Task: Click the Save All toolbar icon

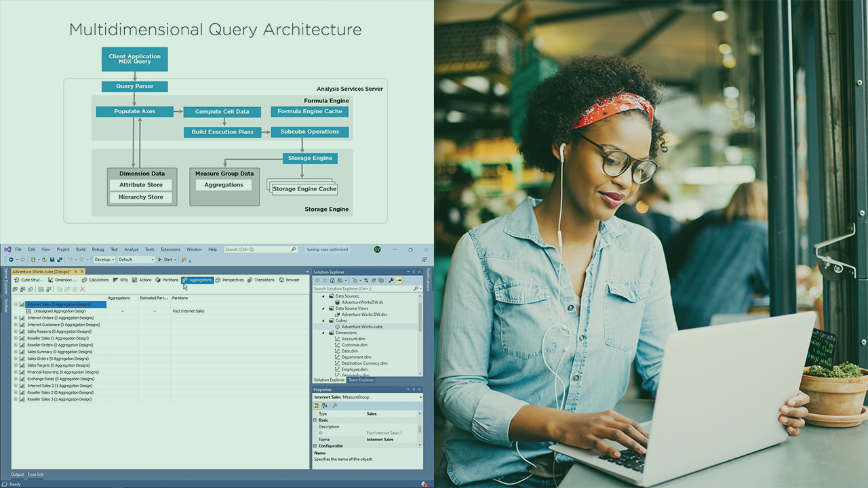Action: [x=60, y=260]
